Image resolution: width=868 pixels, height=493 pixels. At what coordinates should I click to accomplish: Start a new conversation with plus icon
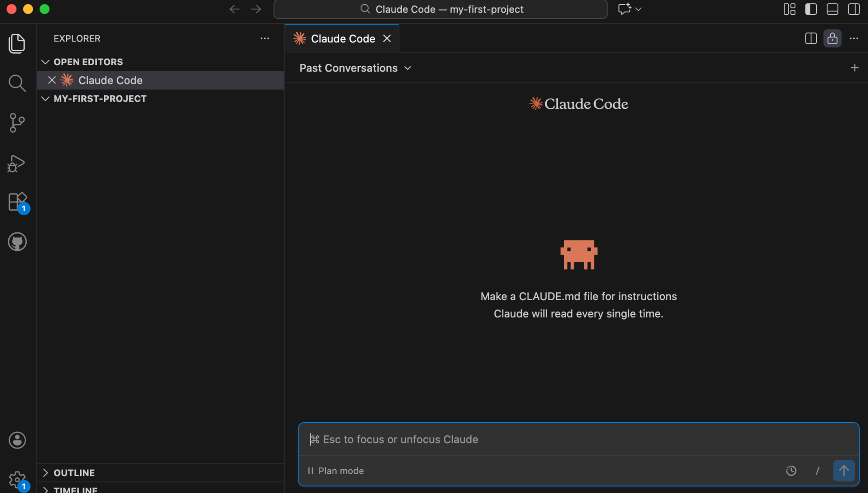pyautogui.click(x=854, y=68)
